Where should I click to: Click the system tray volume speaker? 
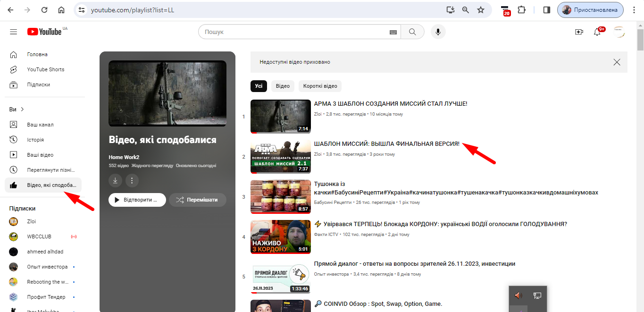pos(518,295)
